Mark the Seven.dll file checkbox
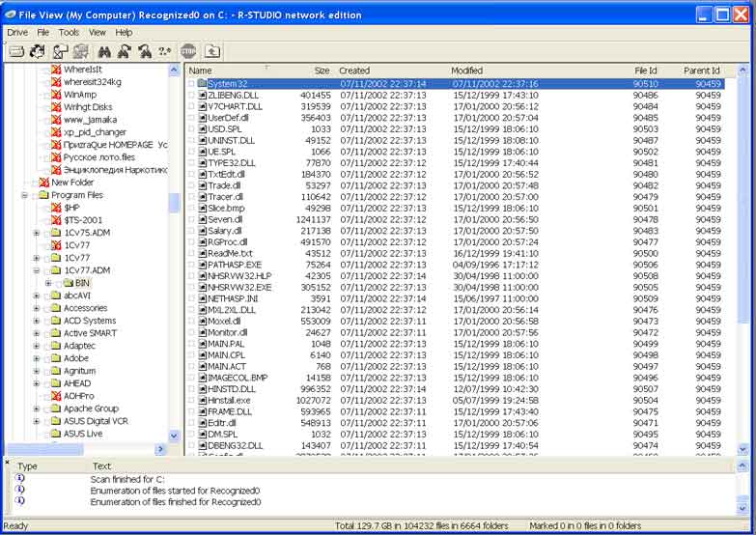This screenshot has height=535, width=756. click(x=191, y=219)
